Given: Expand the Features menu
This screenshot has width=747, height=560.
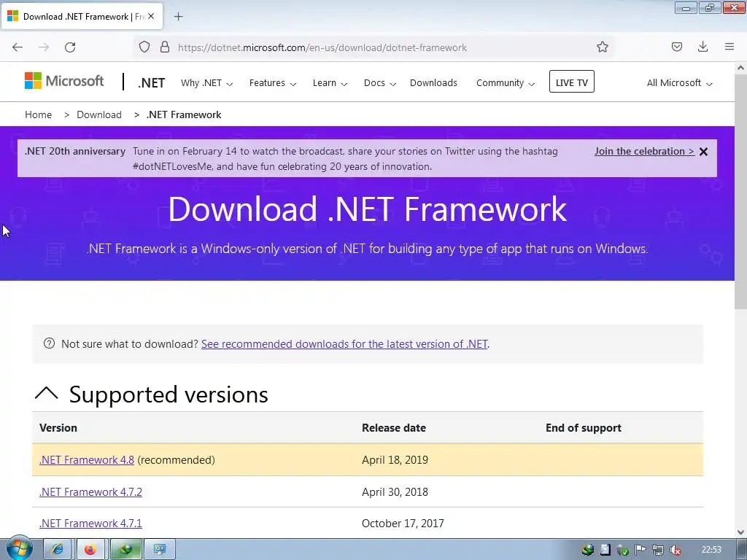Looking at the screenshot, I should click(x=273, y=83).
